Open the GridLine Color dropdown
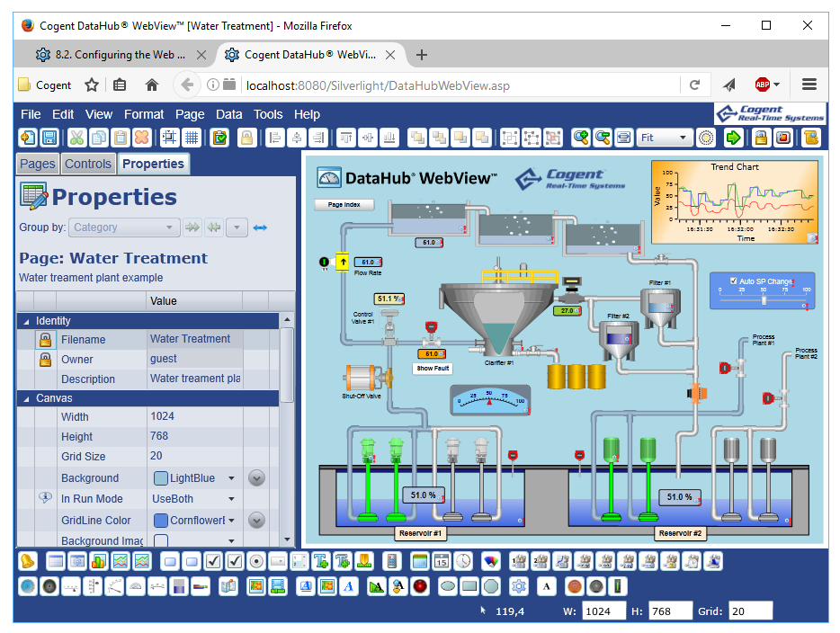This screenshot has height=633, width=840. (231, 521)
